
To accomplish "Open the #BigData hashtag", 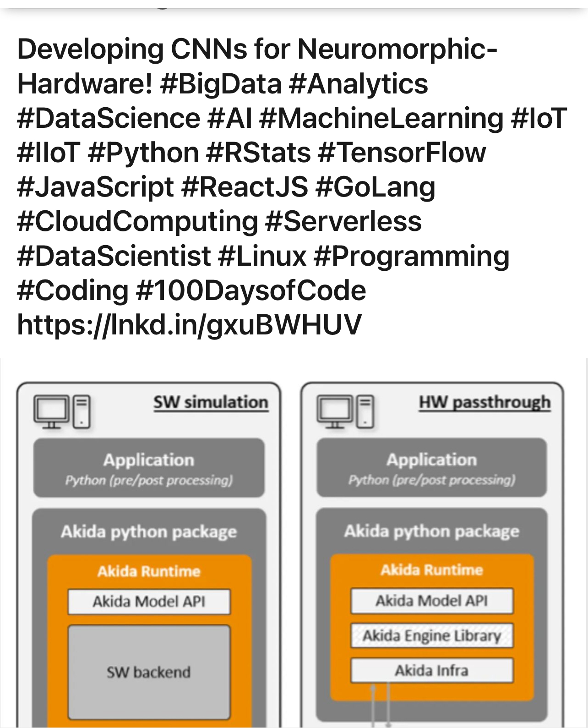I will coord(221,84).
